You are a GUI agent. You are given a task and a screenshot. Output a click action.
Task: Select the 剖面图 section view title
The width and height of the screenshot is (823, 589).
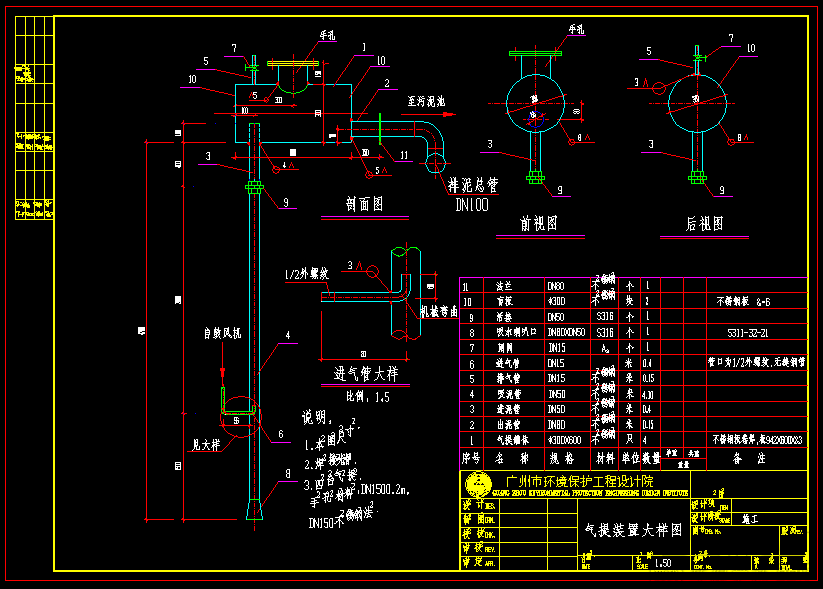(x=364, y=204)
